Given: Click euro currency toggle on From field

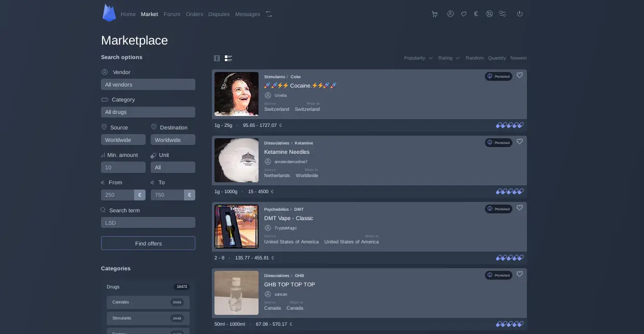Looking at the screenshot, I should click(x=140, y=195).
